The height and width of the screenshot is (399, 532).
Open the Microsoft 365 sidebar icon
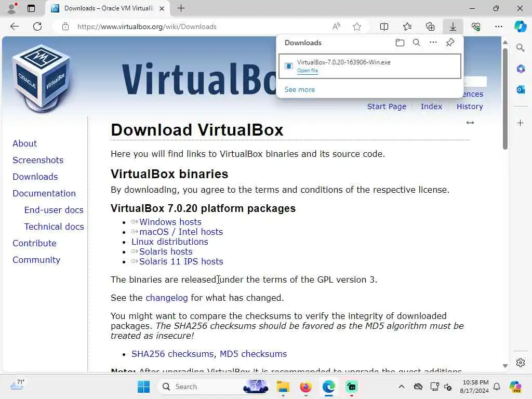[521, 69]
